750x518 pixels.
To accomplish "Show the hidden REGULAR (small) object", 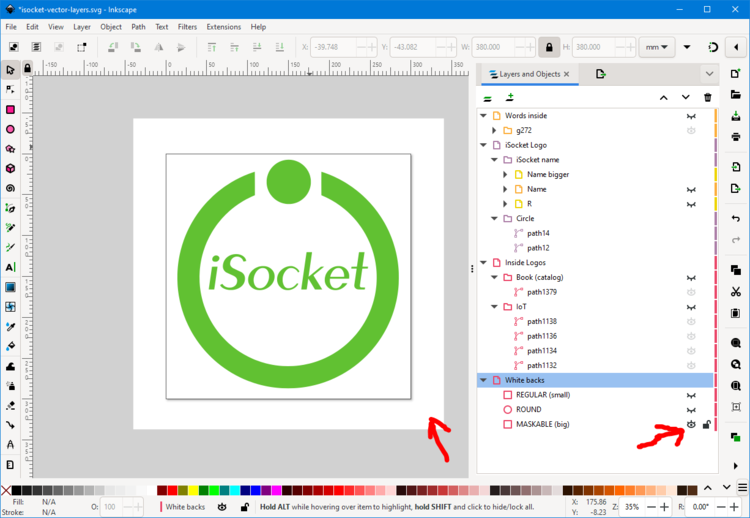I will tap(691, 395).
